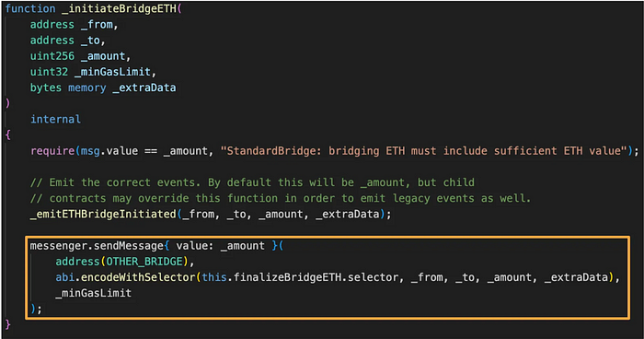Click the first comment line about emitting events

[252, 182]
